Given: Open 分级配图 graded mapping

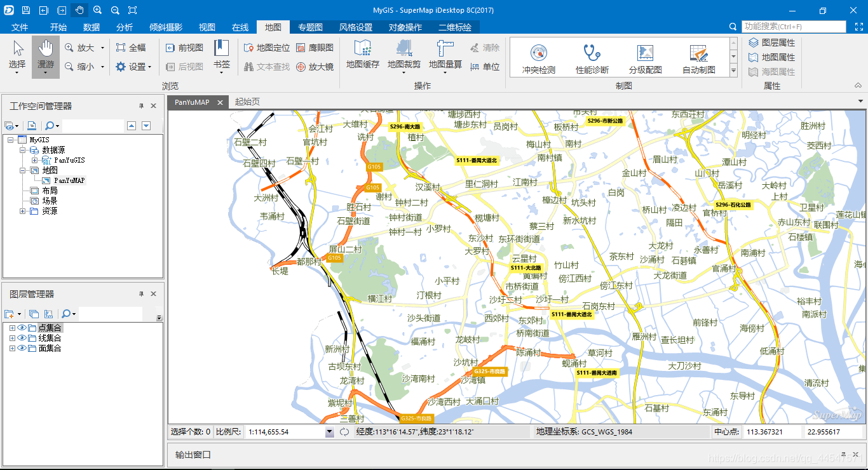Looking at the screenshot, I should point(646,59).
